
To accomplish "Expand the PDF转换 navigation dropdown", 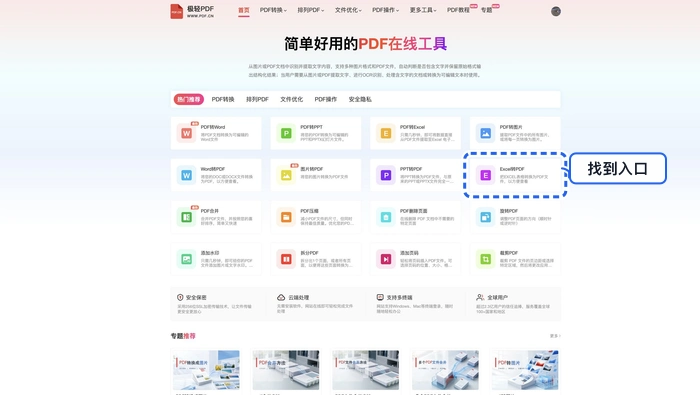I will pyautogui.click(x=273, y=10).
